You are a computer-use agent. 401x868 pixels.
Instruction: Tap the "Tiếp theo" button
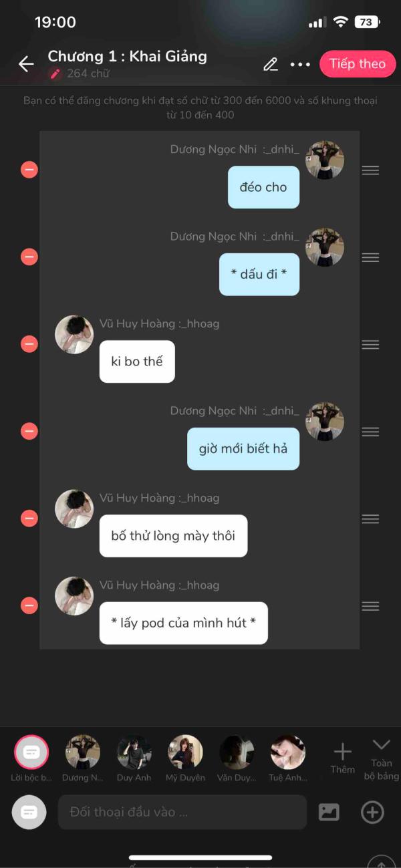pyautogui.click(x=358, y=64)
